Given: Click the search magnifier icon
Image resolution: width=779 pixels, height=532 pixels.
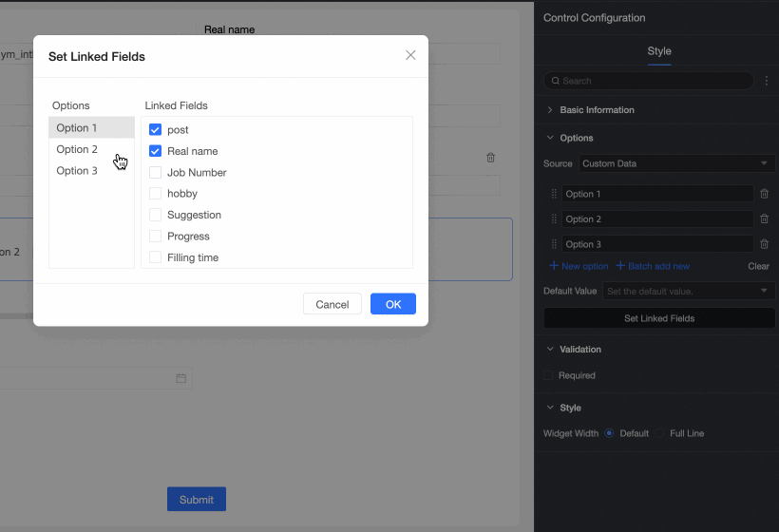Looking at the screenshot, I should 556,81.
